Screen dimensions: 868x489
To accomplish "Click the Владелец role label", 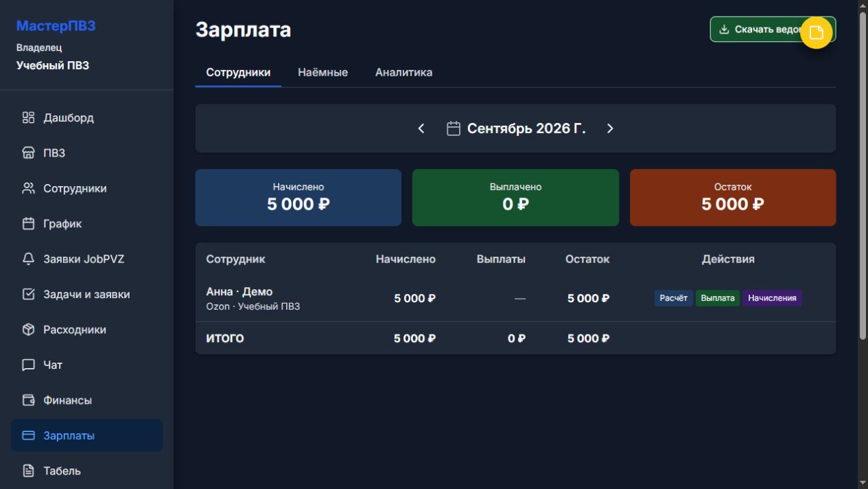I will pyautogui.click(x=39, y=47).
